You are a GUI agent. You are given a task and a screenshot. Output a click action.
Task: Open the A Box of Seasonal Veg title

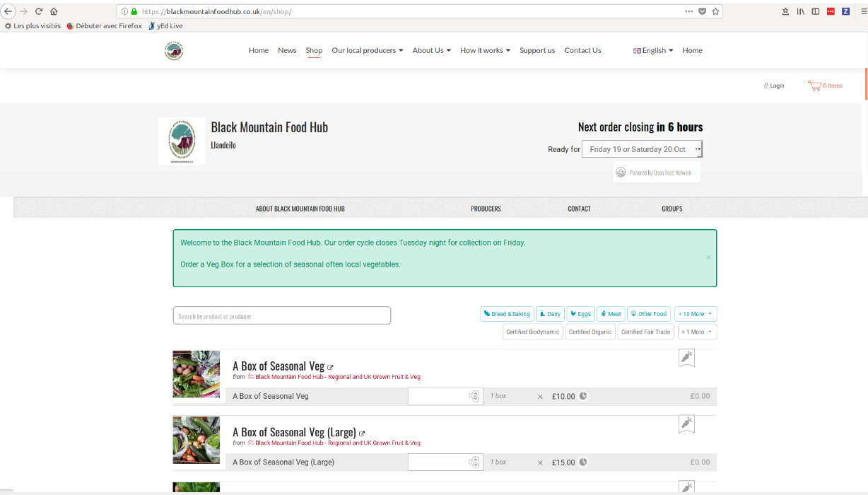(278, 366)
